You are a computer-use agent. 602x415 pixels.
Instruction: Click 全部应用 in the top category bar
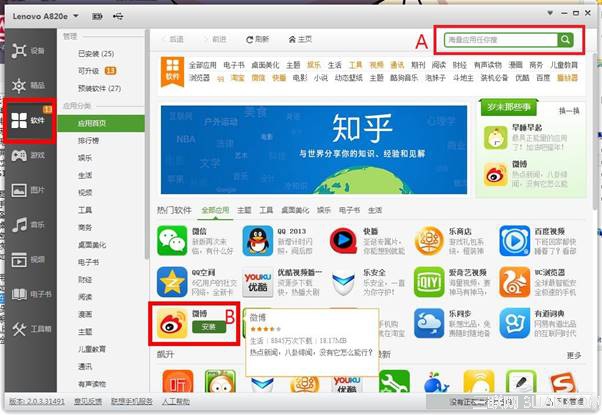point(202,65)
